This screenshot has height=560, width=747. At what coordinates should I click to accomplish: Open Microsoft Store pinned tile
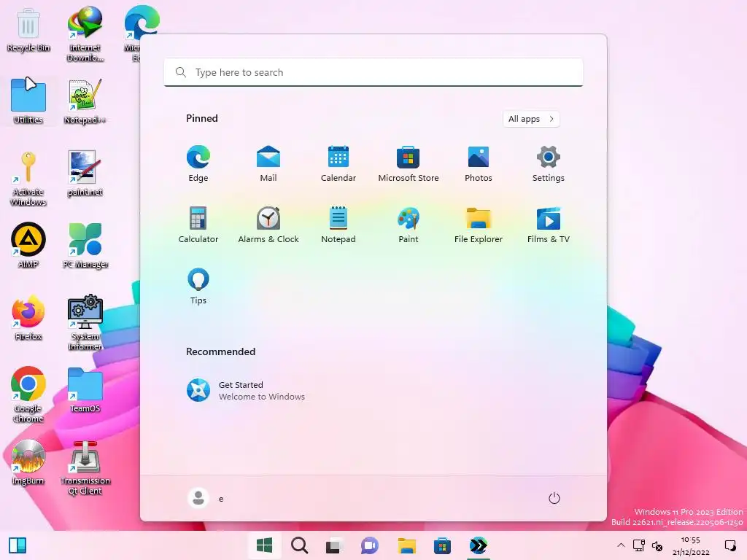[409, 163]
